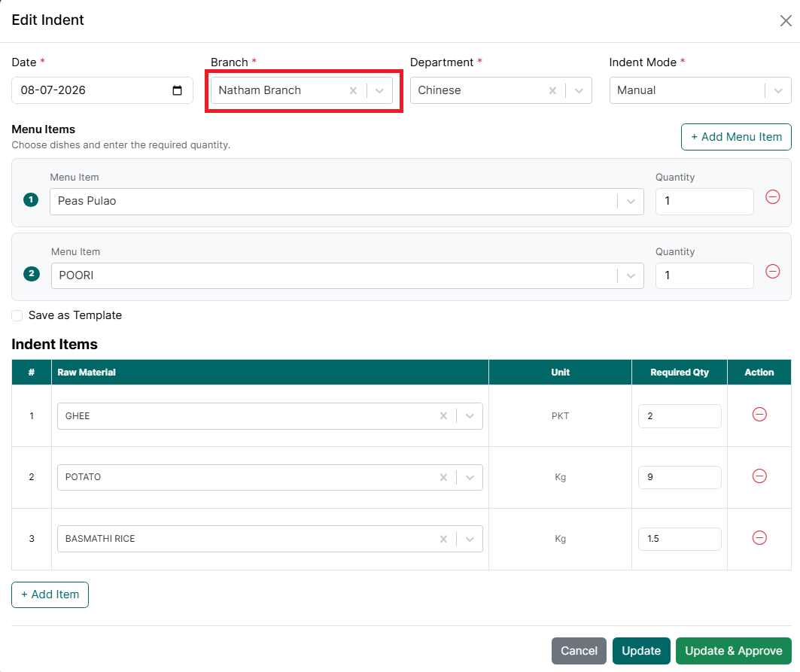Delete the BASMATHI RICE indent row
The image size is (800, 672).
pos(759,538)
